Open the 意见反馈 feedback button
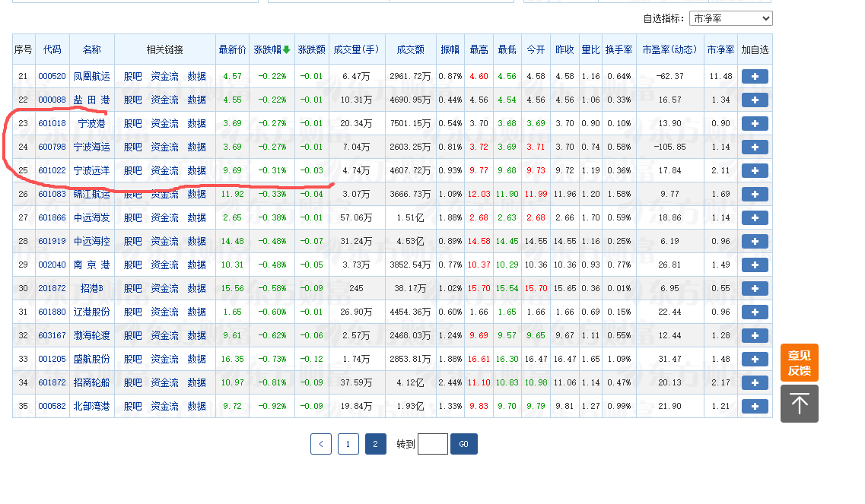 coord(800,363)
